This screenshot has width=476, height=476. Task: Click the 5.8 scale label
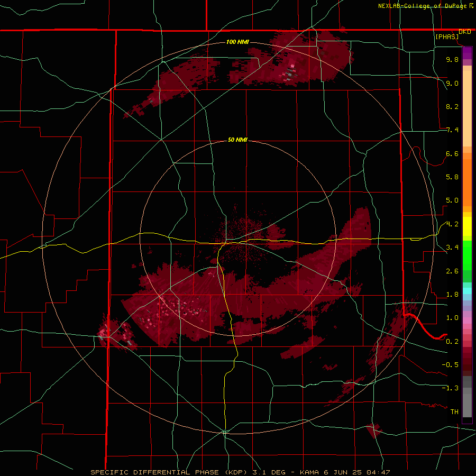452,177
